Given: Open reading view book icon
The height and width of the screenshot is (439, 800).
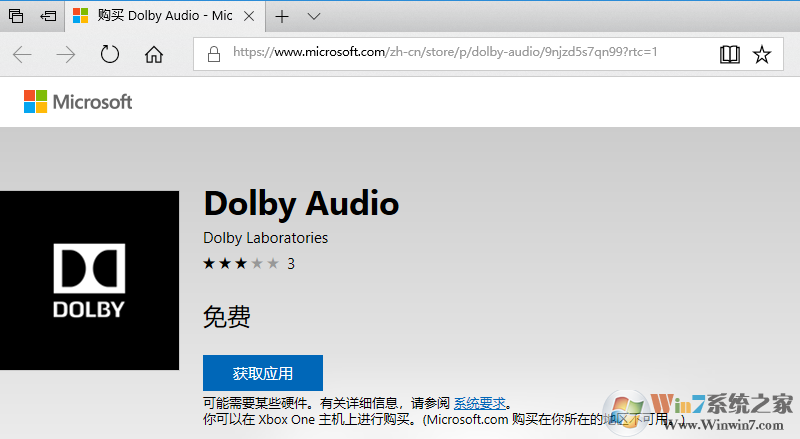Looking at the screenshot, I should point(730,54).
